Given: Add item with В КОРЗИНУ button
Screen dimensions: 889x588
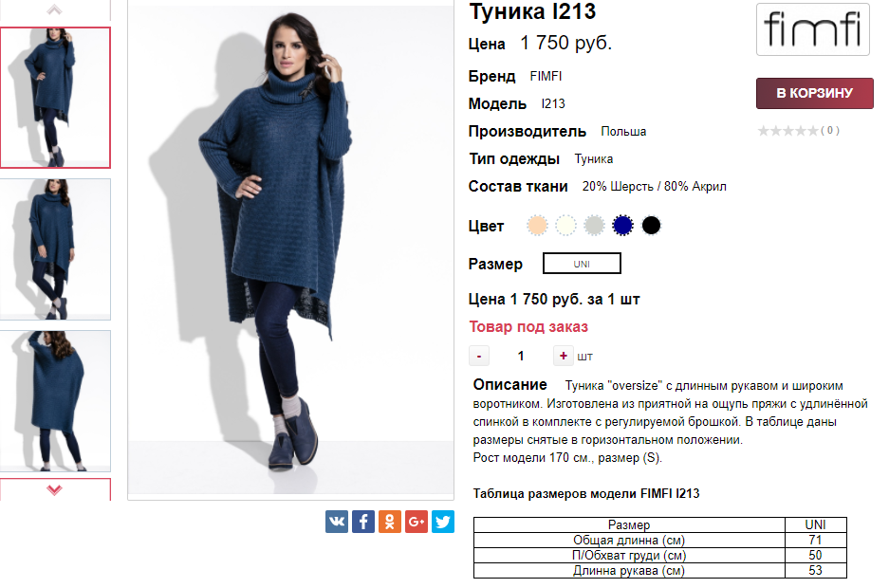Looking at the screenshot, I should pos(815,93).
